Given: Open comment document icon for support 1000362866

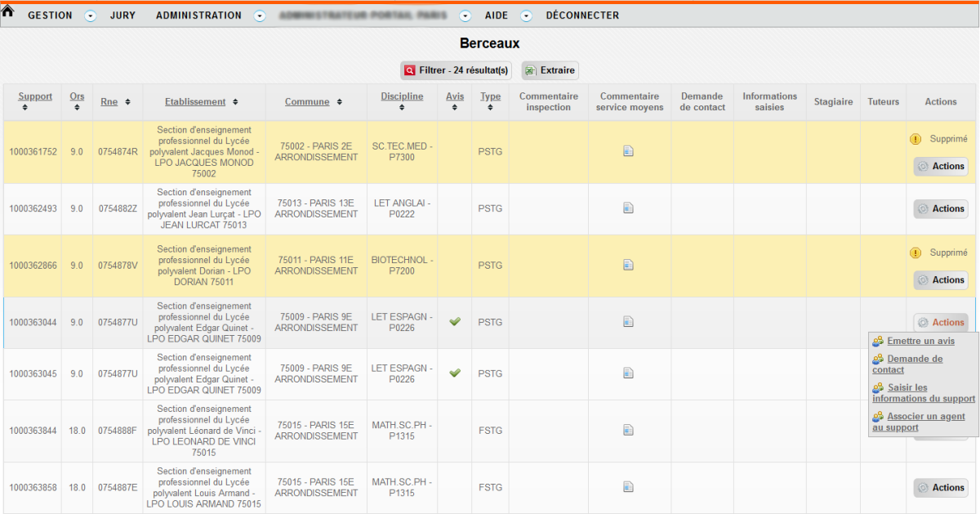Looking at the screenshot, I should (628, 265).
